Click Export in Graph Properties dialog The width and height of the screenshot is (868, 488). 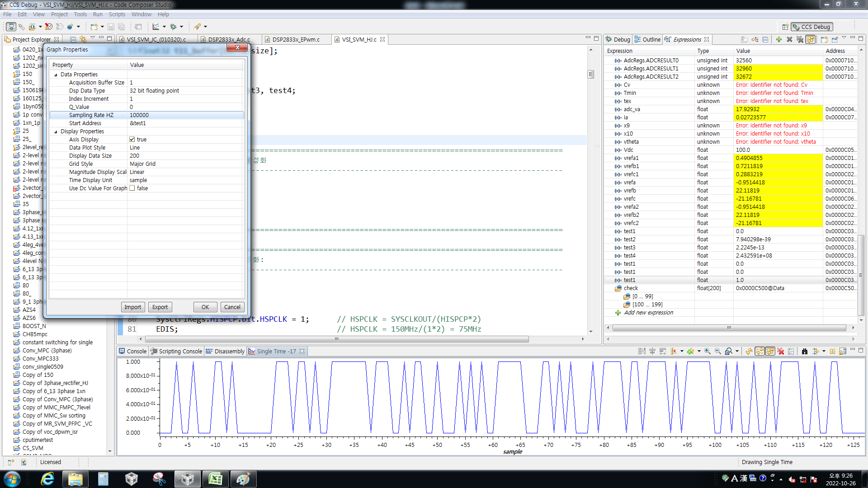[x=160, y=307]
